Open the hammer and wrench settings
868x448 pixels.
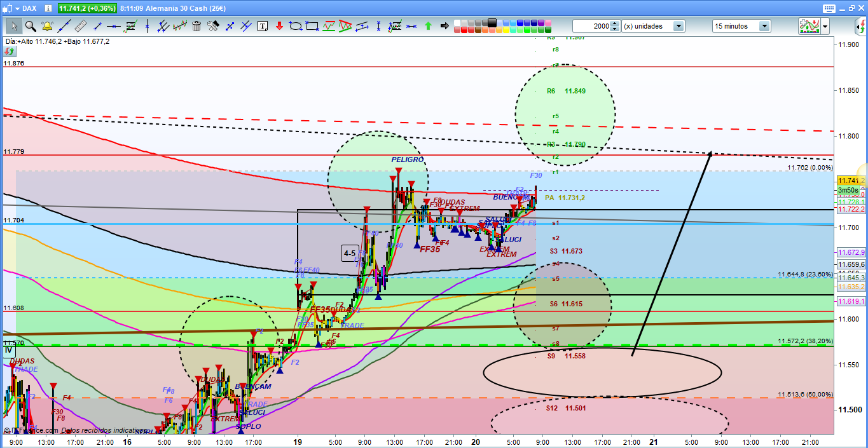pos(213,26)
